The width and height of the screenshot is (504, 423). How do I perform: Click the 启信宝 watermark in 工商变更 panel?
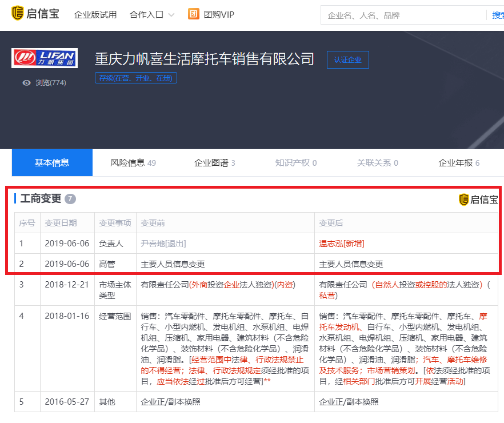(478, 199)
